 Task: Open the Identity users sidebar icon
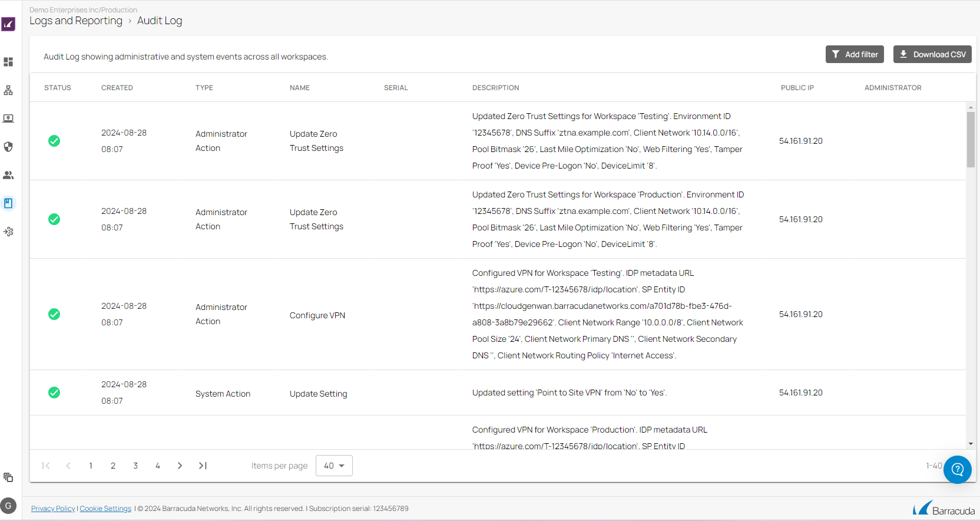pyautogui.click(x=8, y=175)
